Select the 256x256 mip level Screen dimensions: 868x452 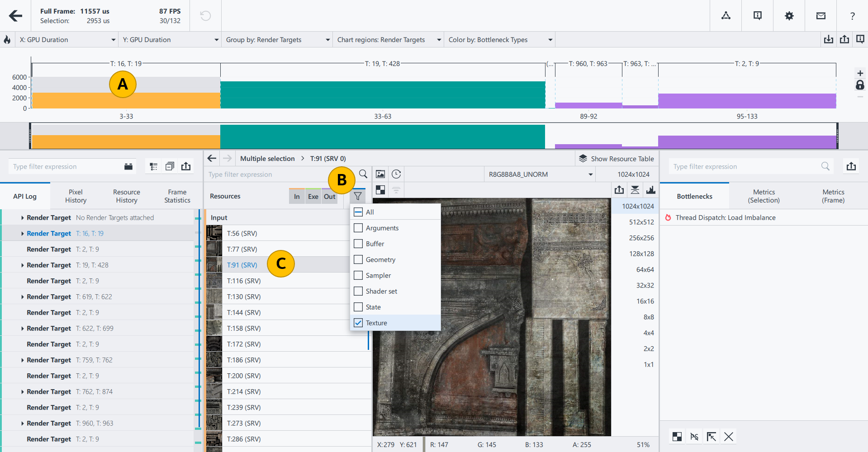coord(641,238)
